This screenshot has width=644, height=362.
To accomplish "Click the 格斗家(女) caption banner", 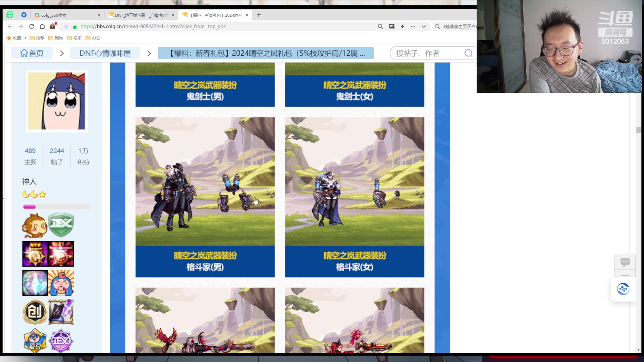I will [355, 261].
